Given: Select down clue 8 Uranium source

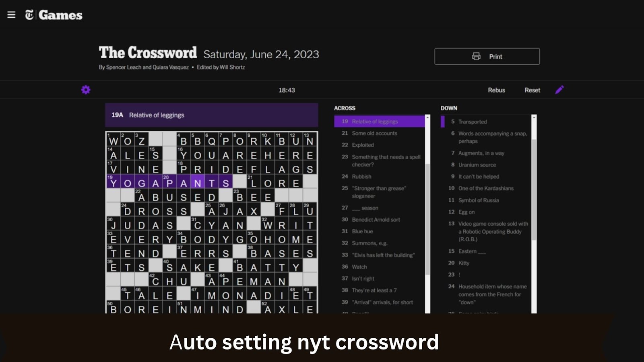Looking at the screenshot, I should (486, 165).
